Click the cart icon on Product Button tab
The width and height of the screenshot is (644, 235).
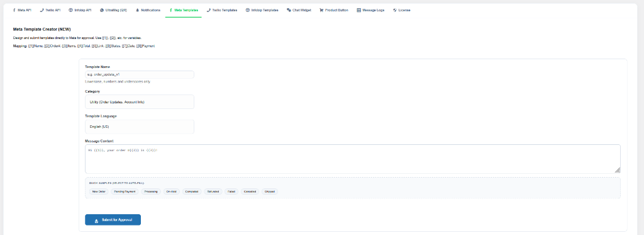click(x=321, y=10)
